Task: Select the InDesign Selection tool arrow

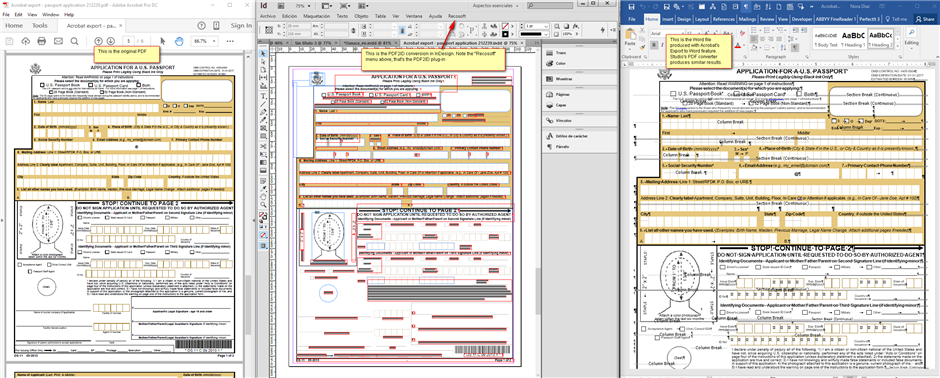Action: point(263,54)
